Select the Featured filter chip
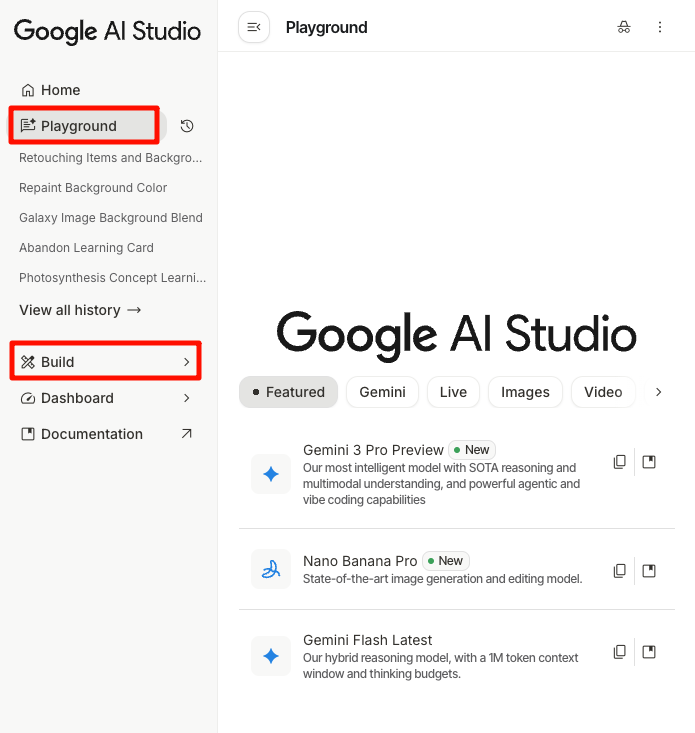 point(288,392)
